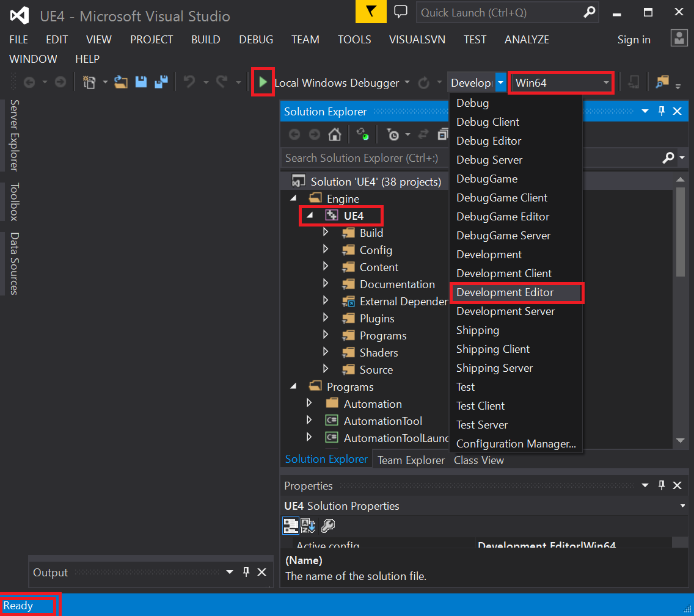Click the Quick Launch search magnifier
The image size is (694, 616).
[x=589, y=12]
